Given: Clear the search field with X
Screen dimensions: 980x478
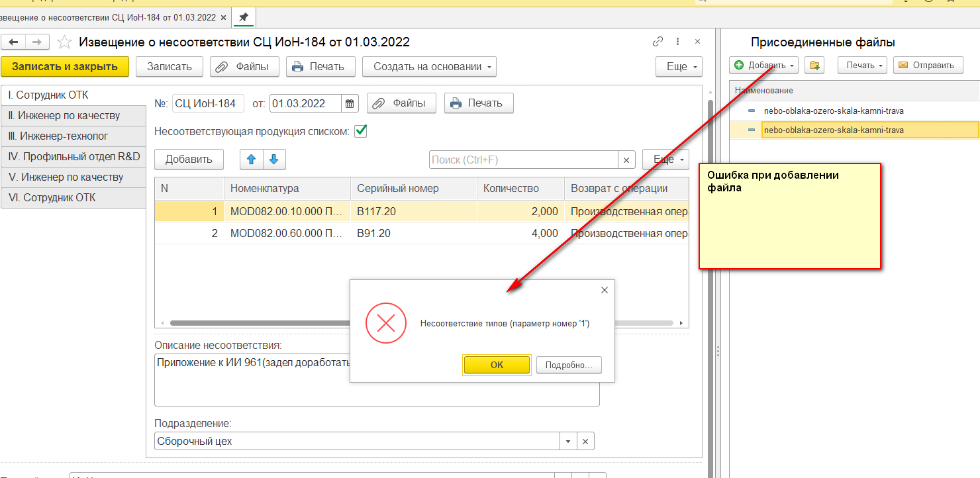Looking at the screenshot, I should pyautogui.click(x=626, y=160).
